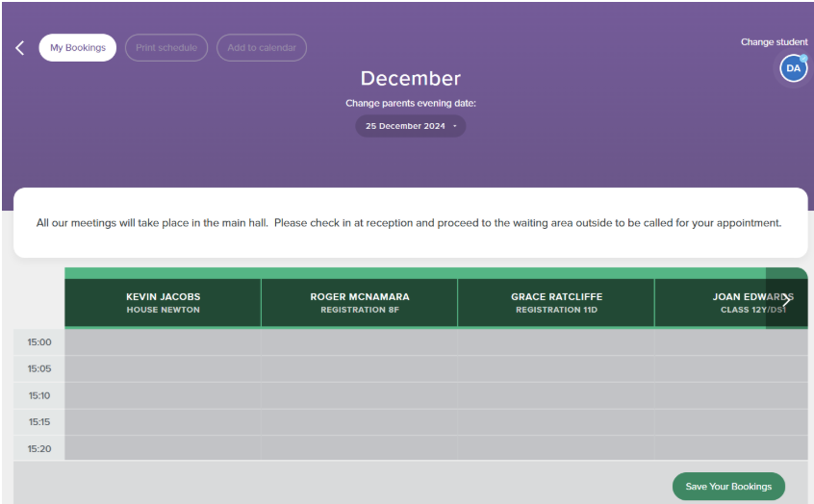Click the back arrow icon
Image resolution: width=814 pixels, height=504 pixels.
[20, 48]
